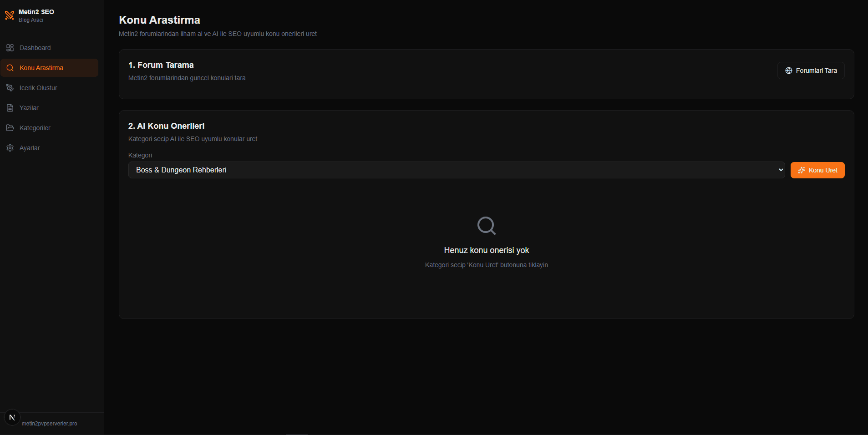Viewport: 868px width, 435px height.
Task: Click the large empty-state search icon
Action: pos(486,225)
